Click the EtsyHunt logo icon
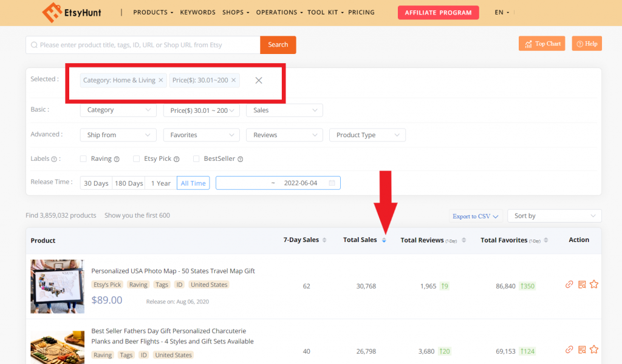 [x=52, y=12]
